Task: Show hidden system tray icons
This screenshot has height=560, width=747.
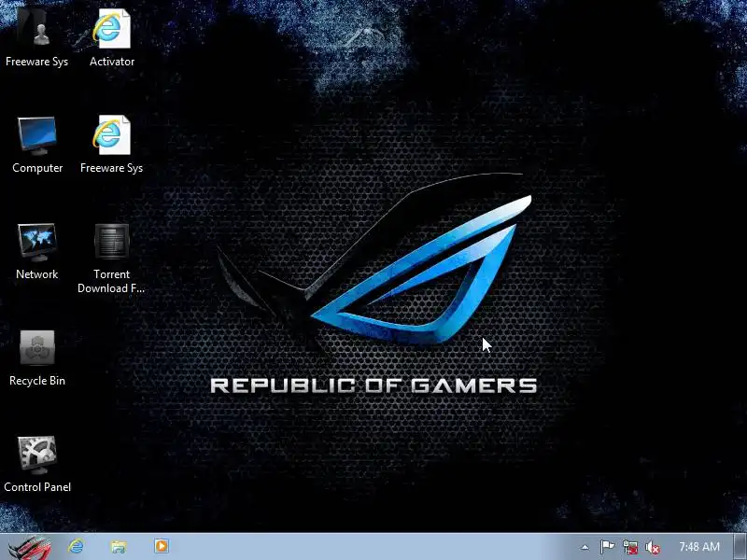Action: point(585,548)
